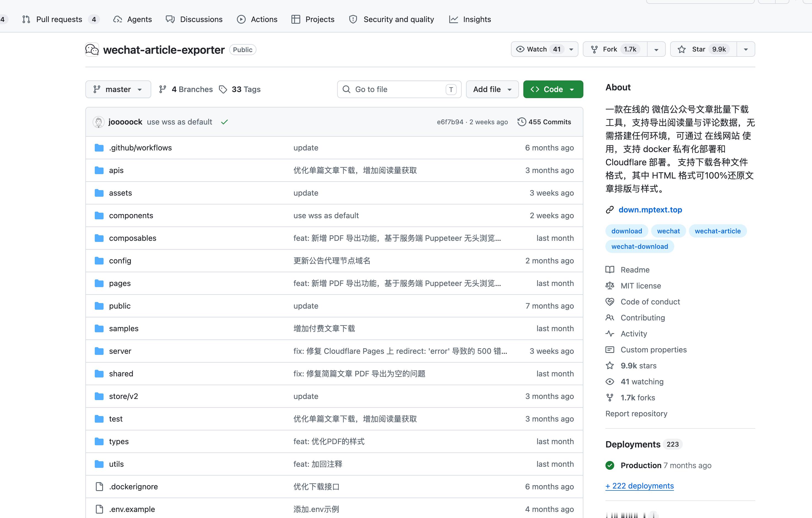Click the pages folder icon
Screen dimensions: 812x518
[99, 283]
